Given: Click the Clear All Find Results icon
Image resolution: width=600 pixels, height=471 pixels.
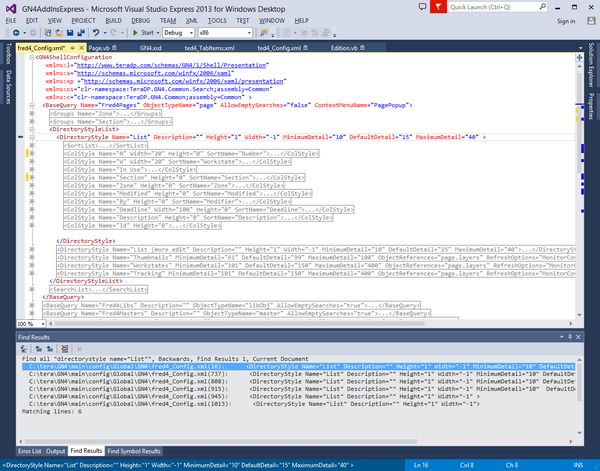Looking at the screenshot, I should [x=65, y=349].
